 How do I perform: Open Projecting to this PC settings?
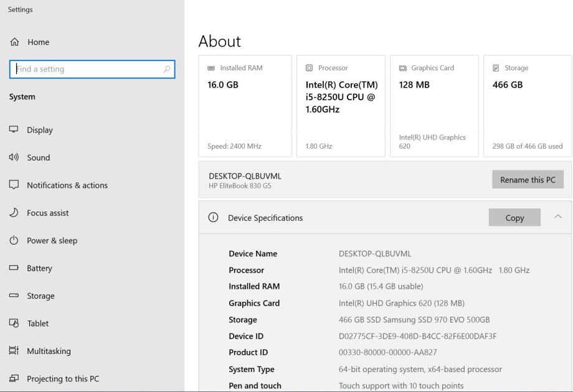pyautogui.click(x=62, y=379)
